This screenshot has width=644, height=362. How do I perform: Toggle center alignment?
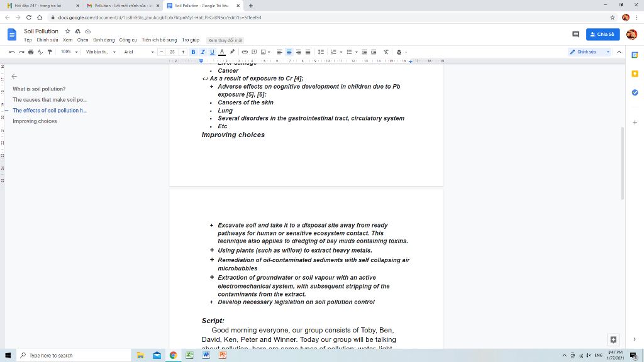(x=289, y=52)
